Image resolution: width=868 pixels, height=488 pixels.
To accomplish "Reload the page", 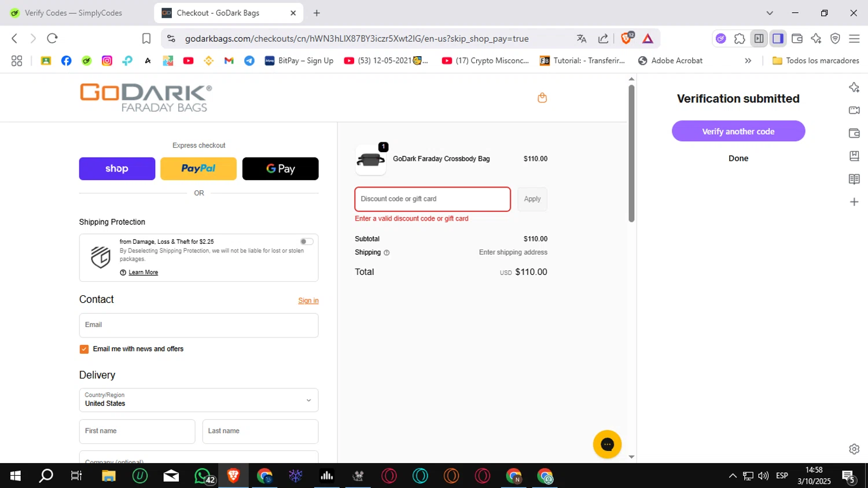I will coord(52,38).
